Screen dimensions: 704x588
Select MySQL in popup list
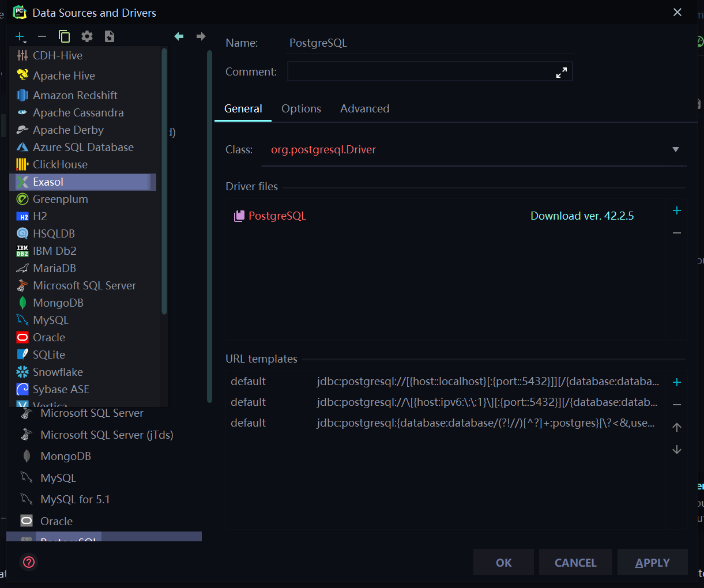[x=83, y=320]
